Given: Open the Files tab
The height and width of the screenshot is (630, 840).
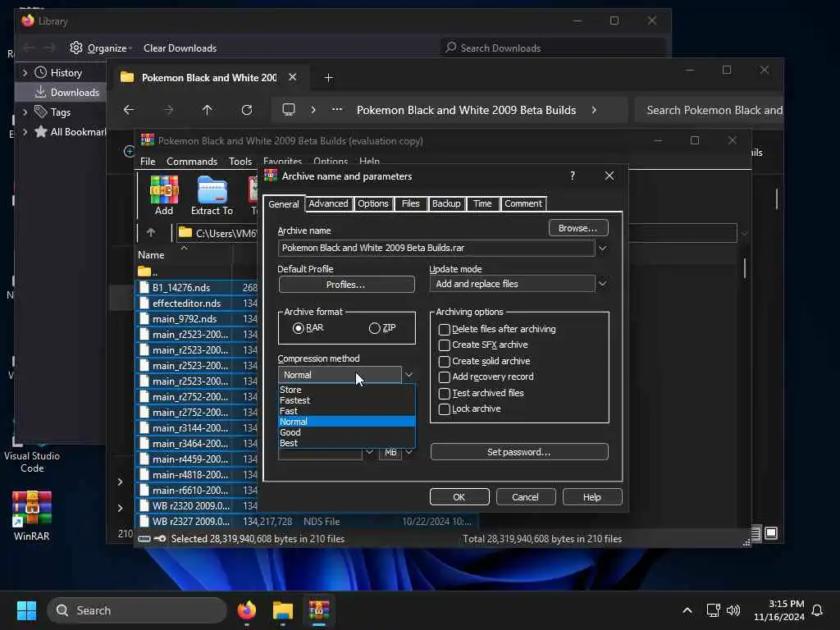Looking at the screenshot, I should coord(410,203).
